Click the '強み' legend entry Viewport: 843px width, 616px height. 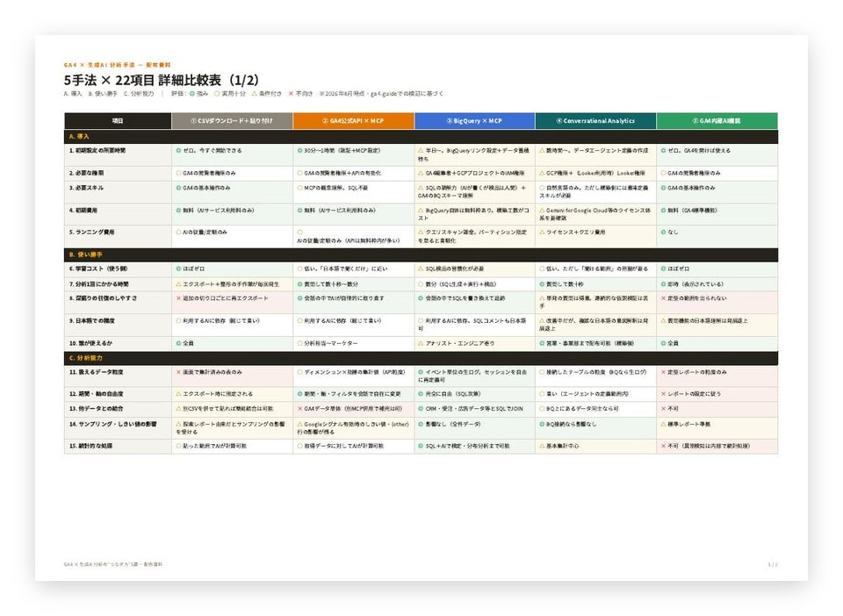pos(198,93)
